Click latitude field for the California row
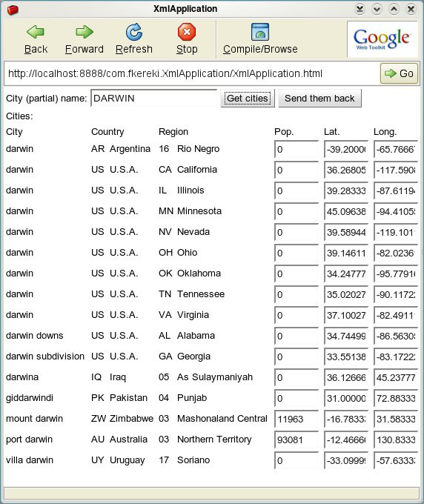This screenshot has height=504, width=424. click(346, 170)
